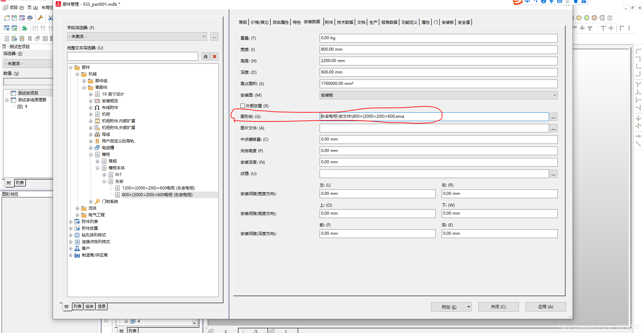This screenshot has width=644, height=333.
Task: Click the red X clear filter icon
Action: click(x=215, y=57)
